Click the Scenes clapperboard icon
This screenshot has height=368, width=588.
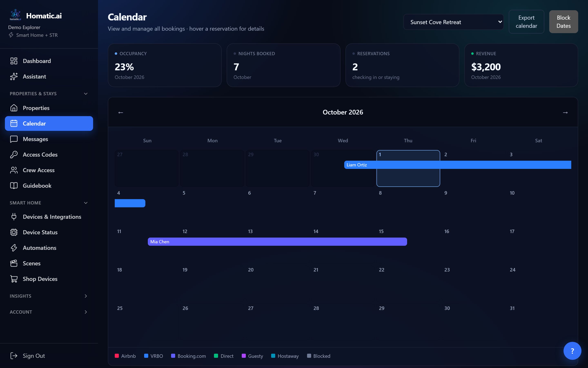(14, 263)
